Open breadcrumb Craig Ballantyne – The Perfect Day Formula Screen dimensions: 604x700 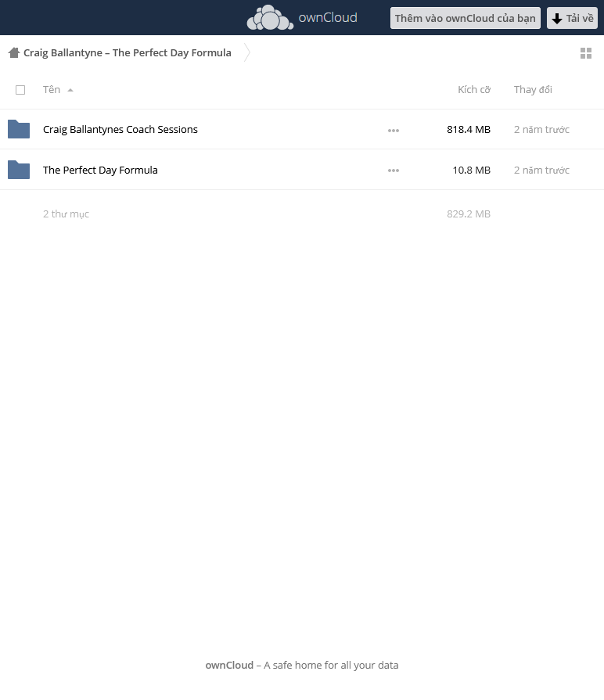[128, 52]
